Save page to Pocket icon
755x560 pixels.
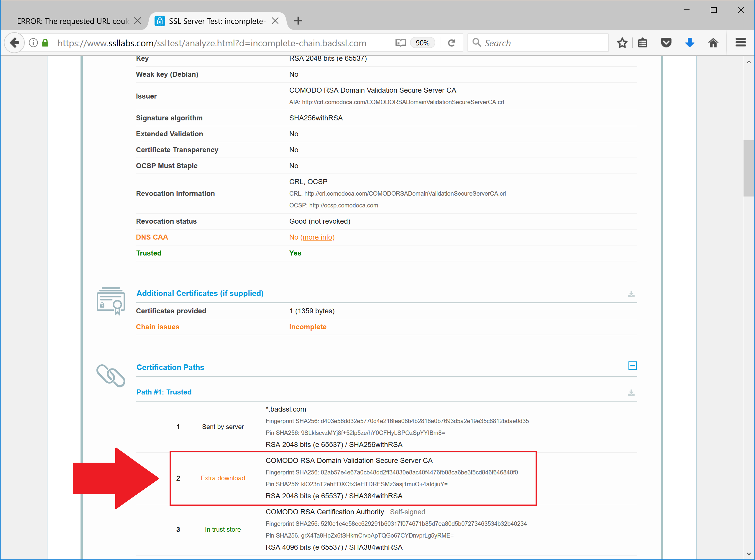click(666, 43)
